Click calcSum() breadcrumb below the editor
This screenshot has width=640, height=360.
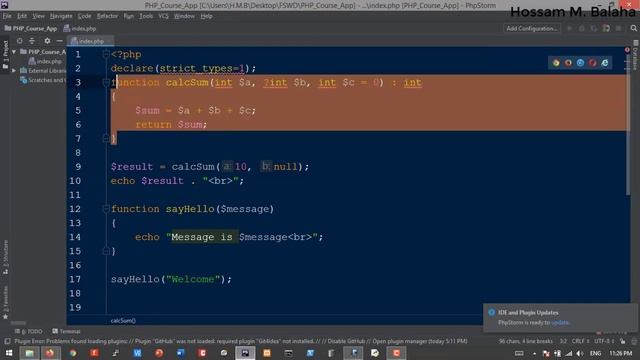point(123,320)
